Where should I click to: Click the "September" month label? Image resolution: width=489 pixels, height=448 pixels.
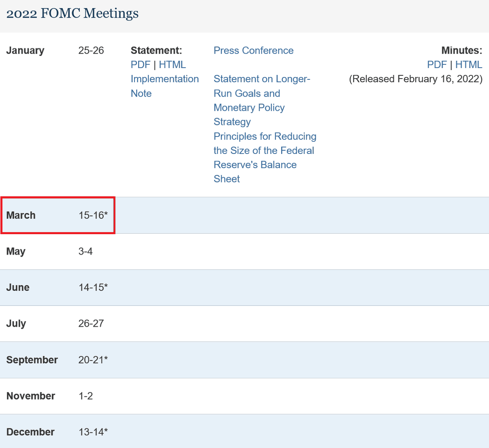(32, 360)
